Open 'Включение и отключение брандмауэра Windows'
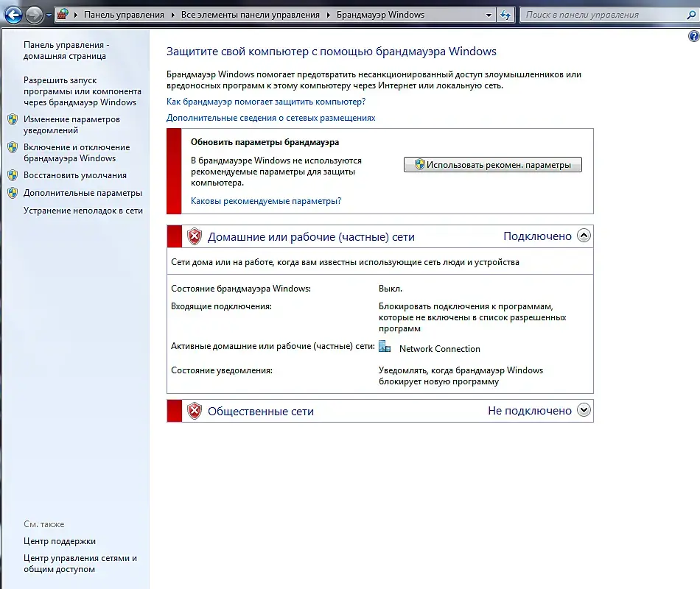The image size is (700, 589). click(77, 152)
